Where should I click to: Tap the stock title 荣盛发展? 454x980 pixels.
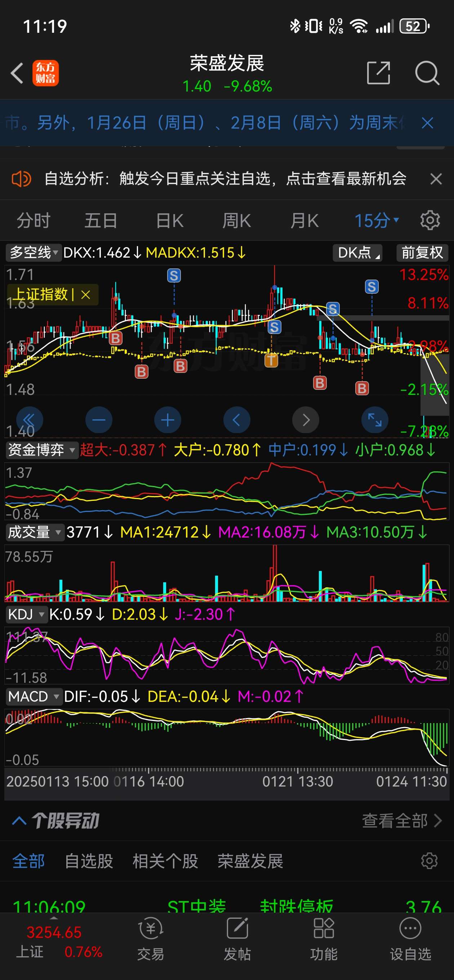pyautogui.click(x=227, y=63)
